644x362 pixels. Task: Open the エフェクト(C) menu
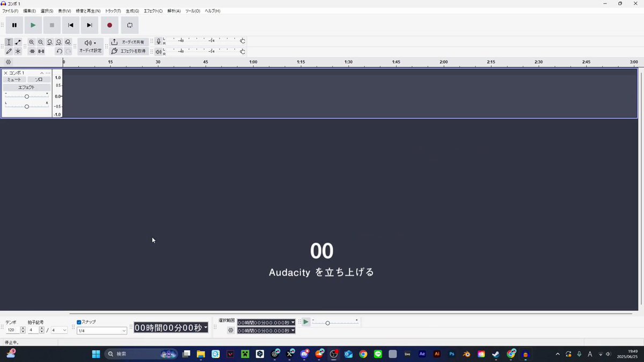coord(153,11)
